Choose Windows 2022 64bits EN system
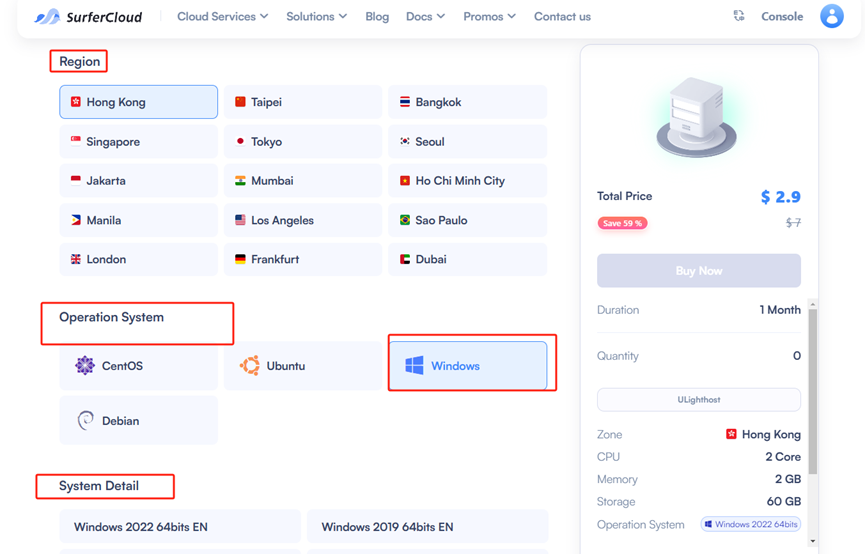Screen dimensions: 865x554 click(180, 526)
